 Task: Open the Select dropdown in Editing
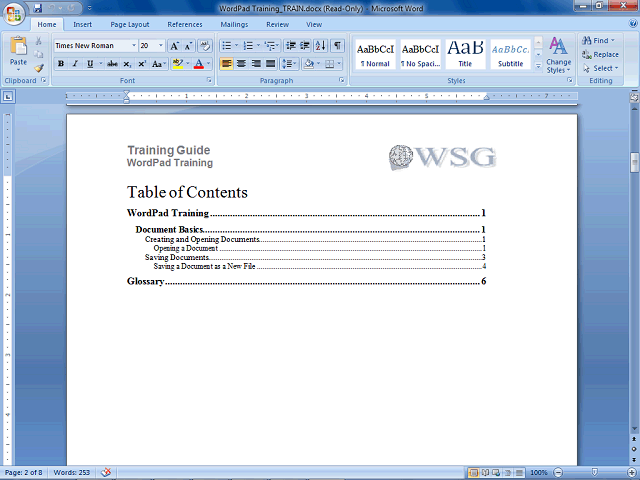[x=601, y=68]
